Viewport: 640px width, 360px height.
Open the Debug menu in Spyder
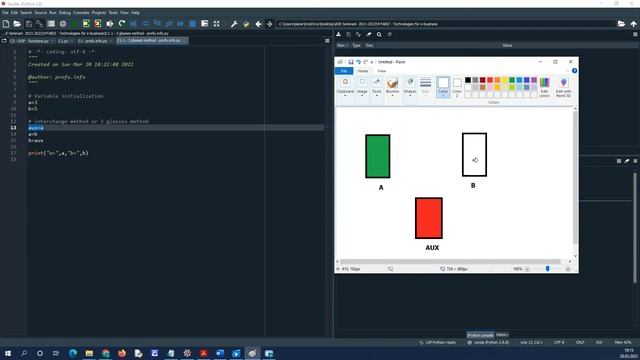coord(64,13)
